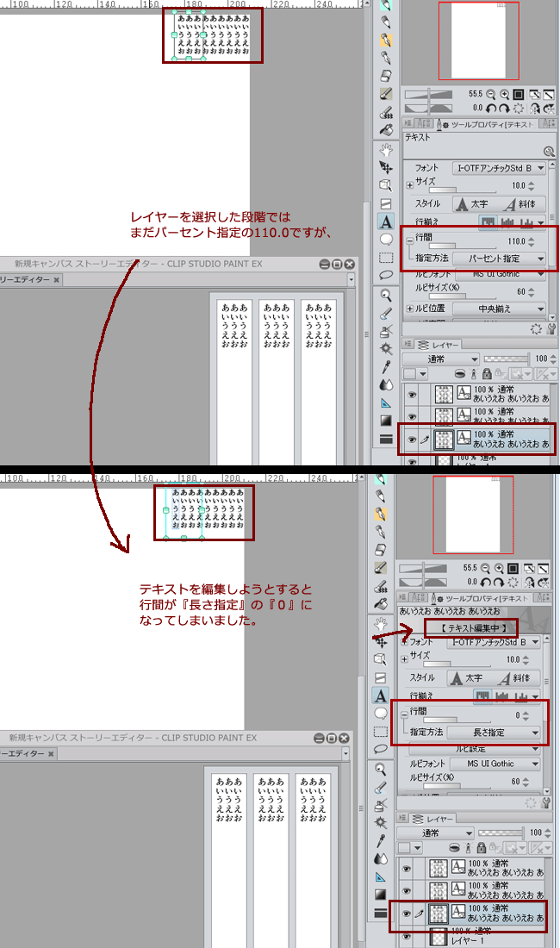
Task: Select the Frame border tool in upper screenshot
Action: point(386,203)
